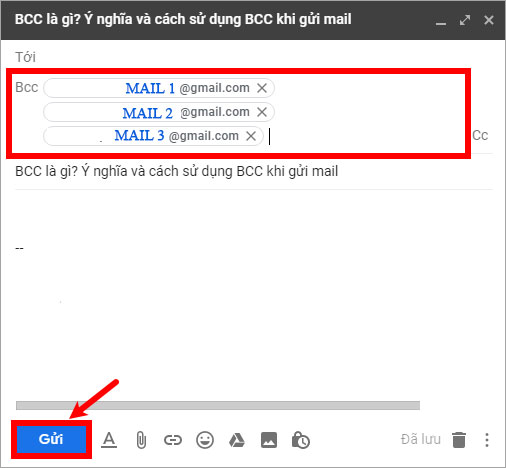Toggle confidential mode lock-clock icon
Viewport: 506px width, 468px height.
(x=301, y=440)
